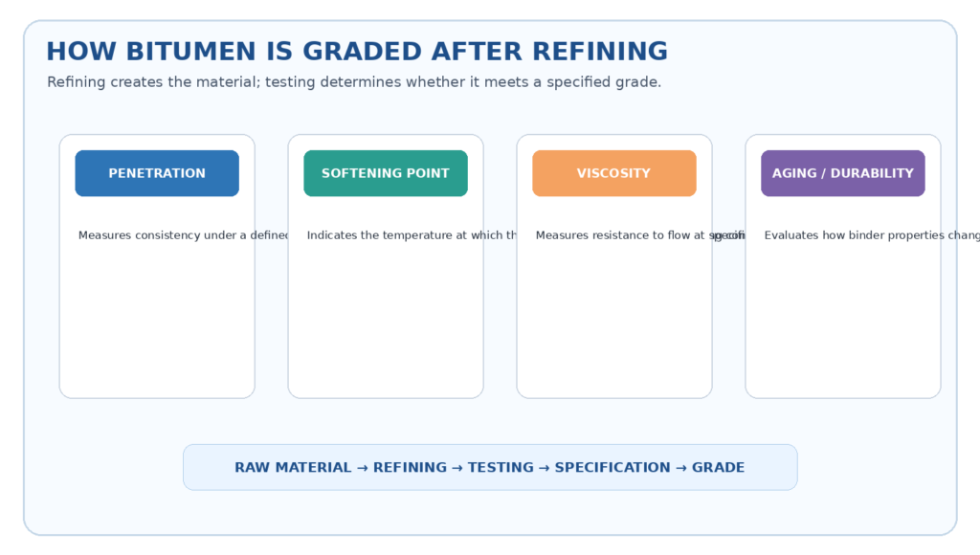The width and height of the screenshot is (980, 555).
Task: Click the blue PENETRATION label
Action: point(157,173)
